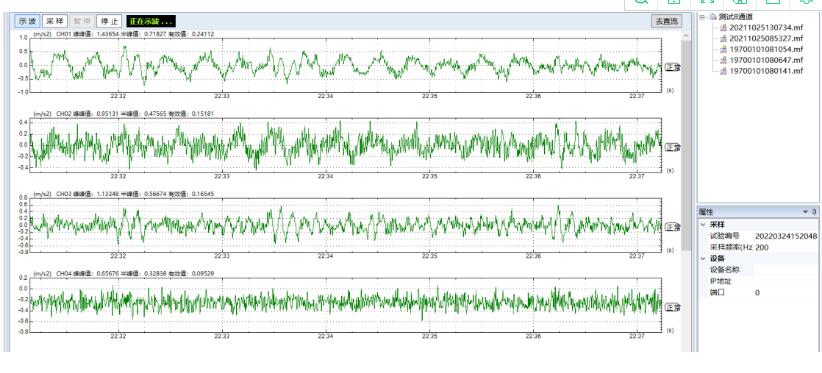Collapse the 设备 property group
This screenshot has height=373, width=822.
[702, 258]
